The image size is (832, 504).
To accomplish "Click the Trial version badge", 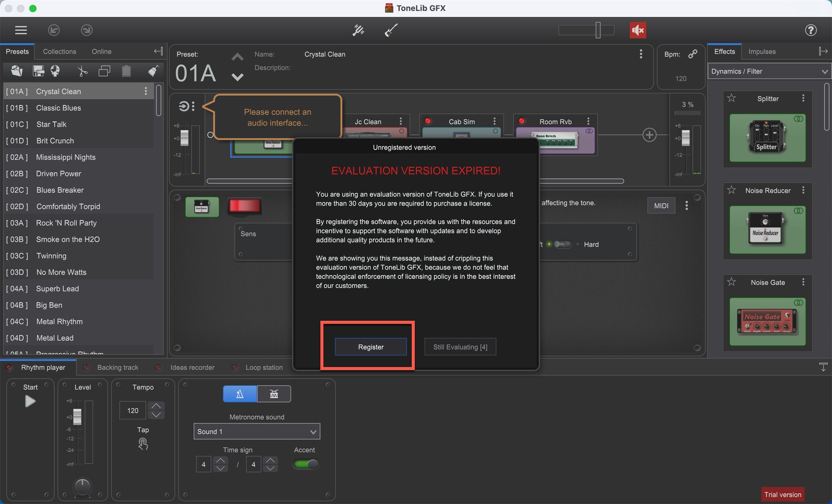I will [x=783, y=494].
